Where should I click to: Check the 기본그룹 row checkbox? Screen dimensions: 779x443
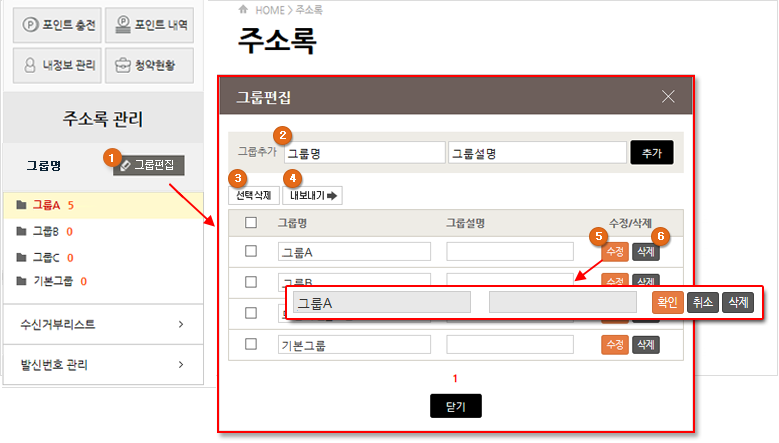coord(252,345)
